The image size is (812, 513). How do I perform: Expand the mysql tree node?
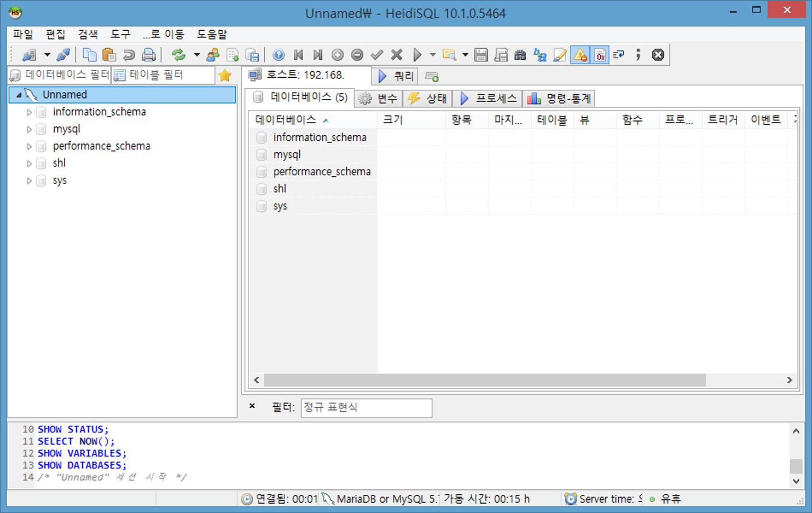tap(30, 129)
